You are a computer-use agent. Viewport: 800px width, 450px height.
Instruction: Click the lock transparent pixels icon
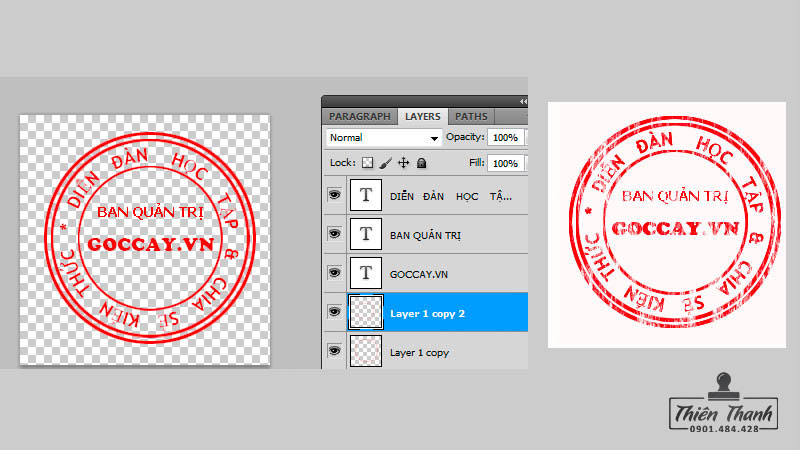point(367,162)
